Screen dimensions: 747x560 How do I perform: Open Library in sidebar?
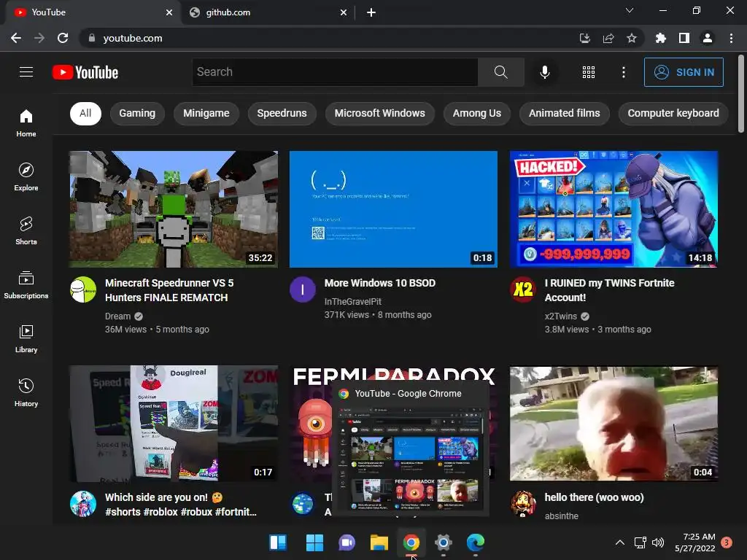[26, 338]
